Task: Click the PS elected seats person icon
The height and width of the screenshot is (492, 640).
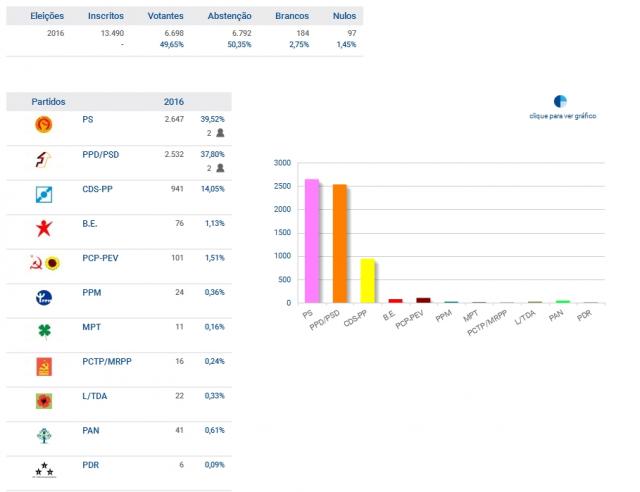Action: [220, 132]
